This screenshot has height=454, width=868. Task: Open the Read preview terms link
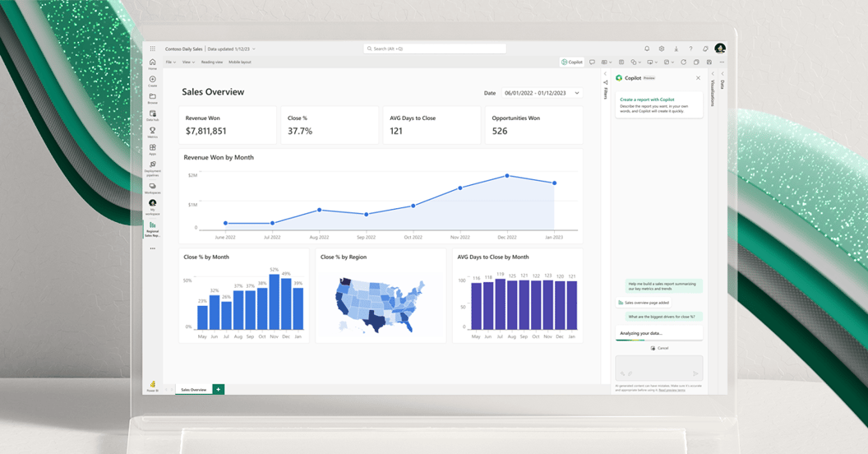(x=672, y=390)
